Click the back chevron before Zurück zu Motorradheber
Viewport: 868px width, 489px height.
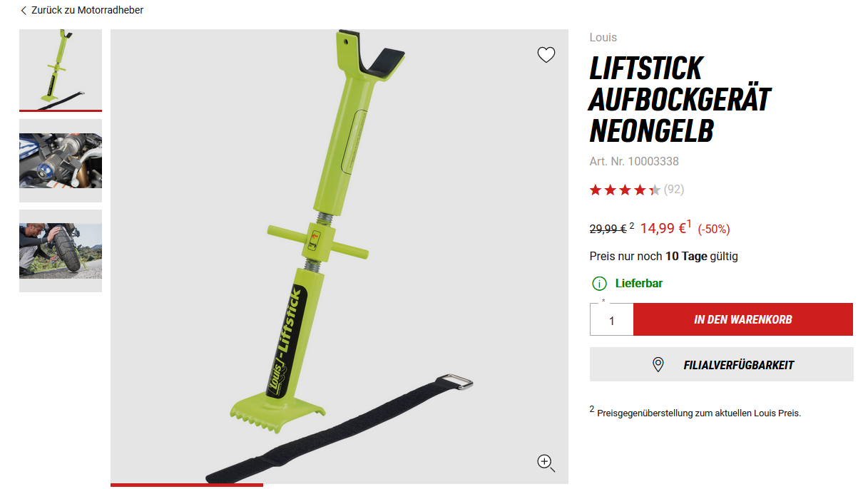[x=24, y=11]
